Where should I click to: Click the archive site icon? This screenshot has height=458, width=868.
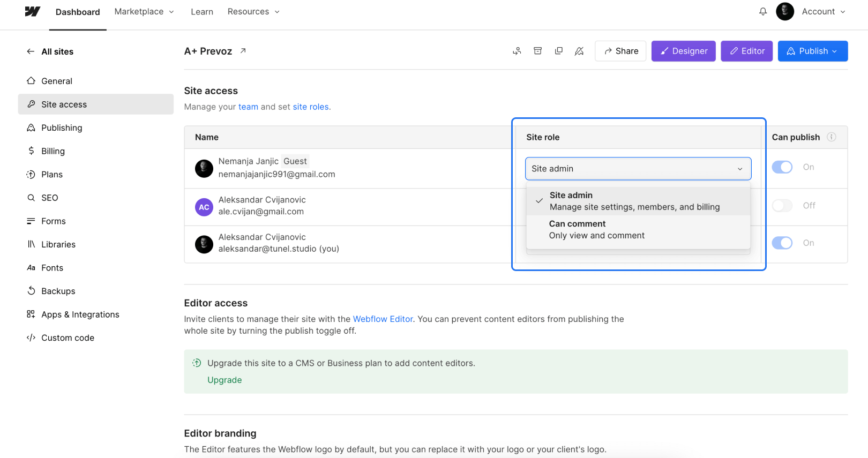538,51
